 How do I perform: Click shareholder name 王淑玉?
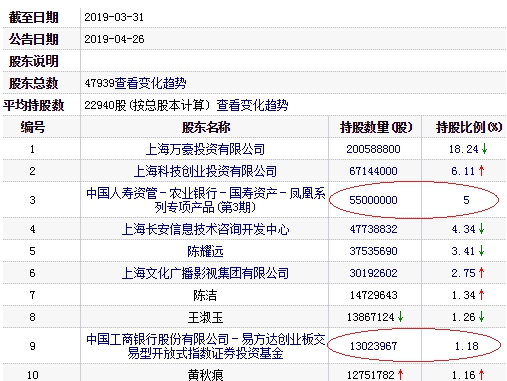(205, 317)
